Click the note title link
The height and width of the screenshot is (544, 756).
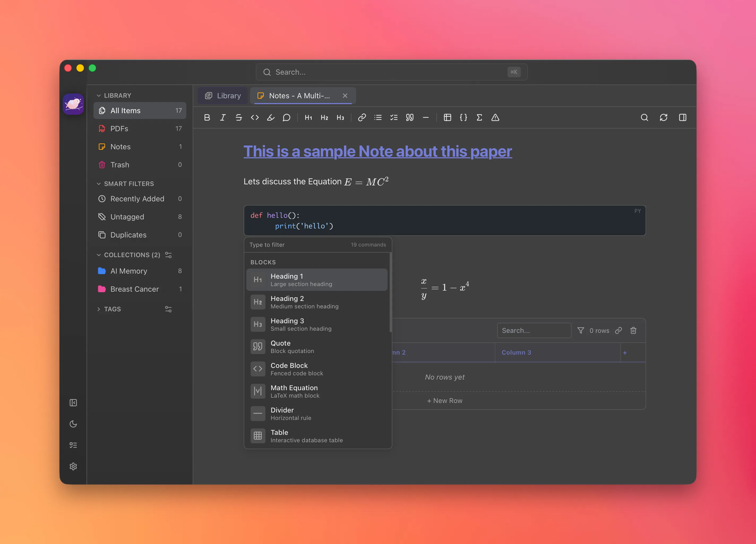tap(378, 151)
